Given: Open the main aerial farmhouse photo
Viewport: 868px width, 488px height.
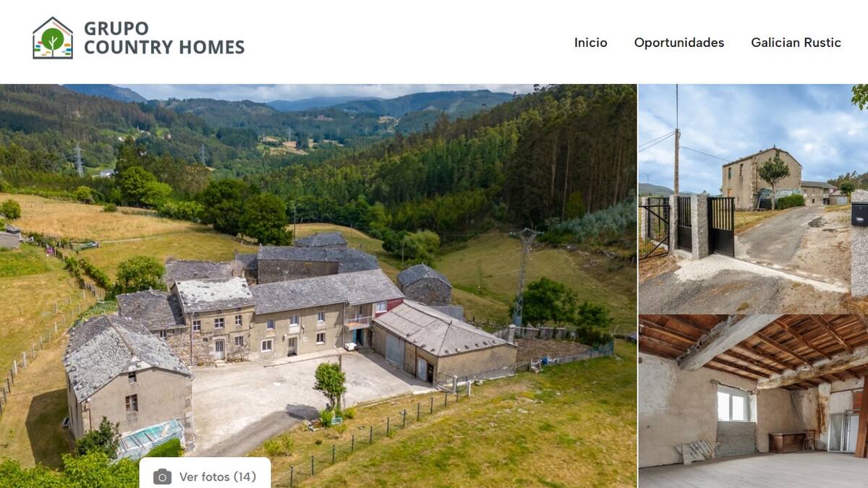Looking at the screenshot, I should (x=318, y=286).
